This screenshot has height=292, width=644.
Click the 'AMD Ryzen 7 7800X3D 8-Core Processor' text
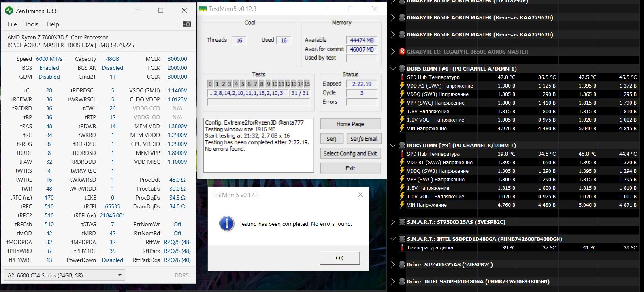[x=58, y=37]
